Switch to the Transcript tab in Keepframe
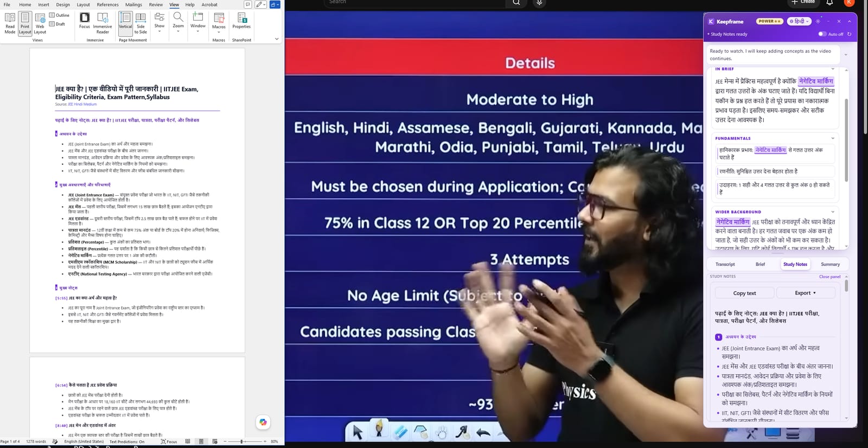The width and height of the screenshot is (868, 448). pyautogui.click(x=725, y=264)
